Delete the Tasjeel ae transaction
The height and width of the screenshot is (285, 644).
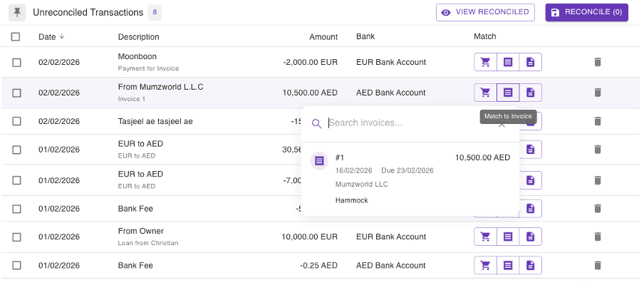(x=598, y=121)
